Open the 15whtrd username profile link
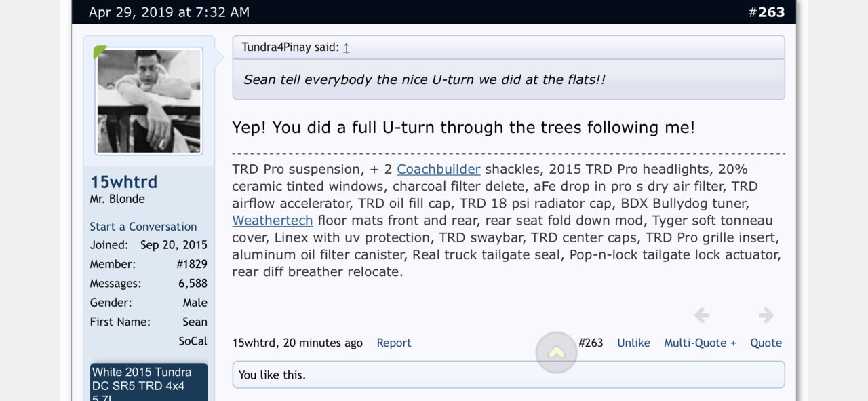This screenshot has width=868, height=401. click(x=123, y=182)
